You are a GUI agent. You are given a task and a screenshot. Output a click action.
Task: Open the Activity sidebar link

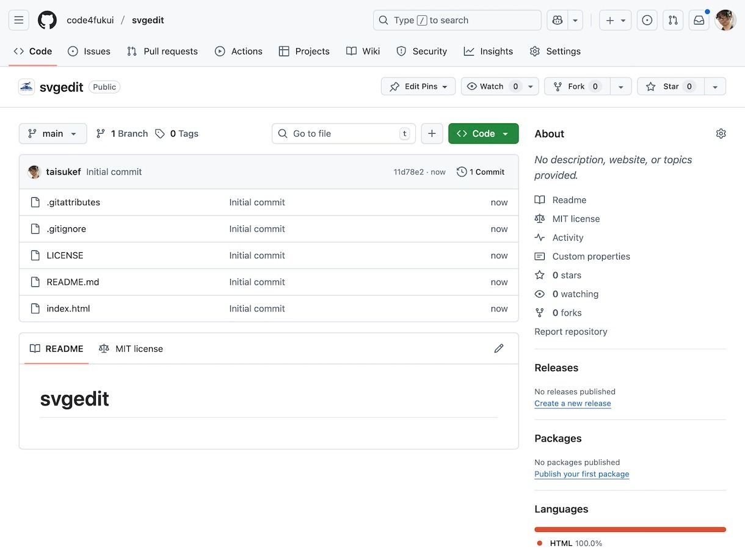pos(559,238)
